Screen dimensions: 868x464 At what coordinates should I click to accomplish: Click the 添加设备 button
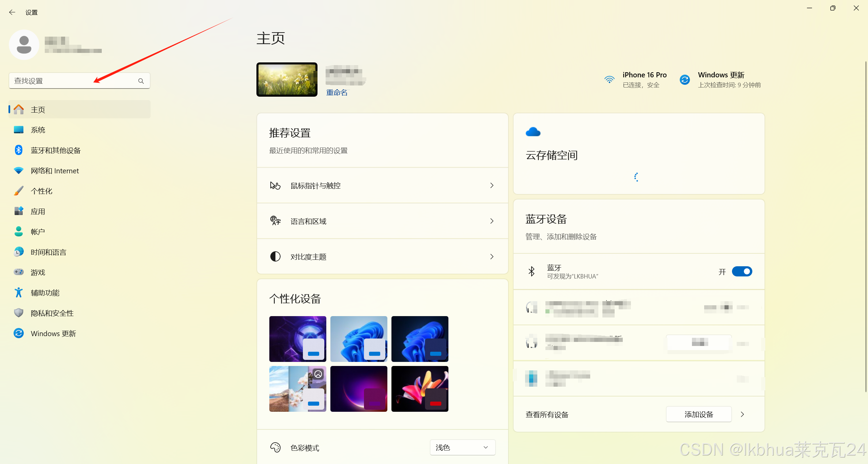point(698,414)
